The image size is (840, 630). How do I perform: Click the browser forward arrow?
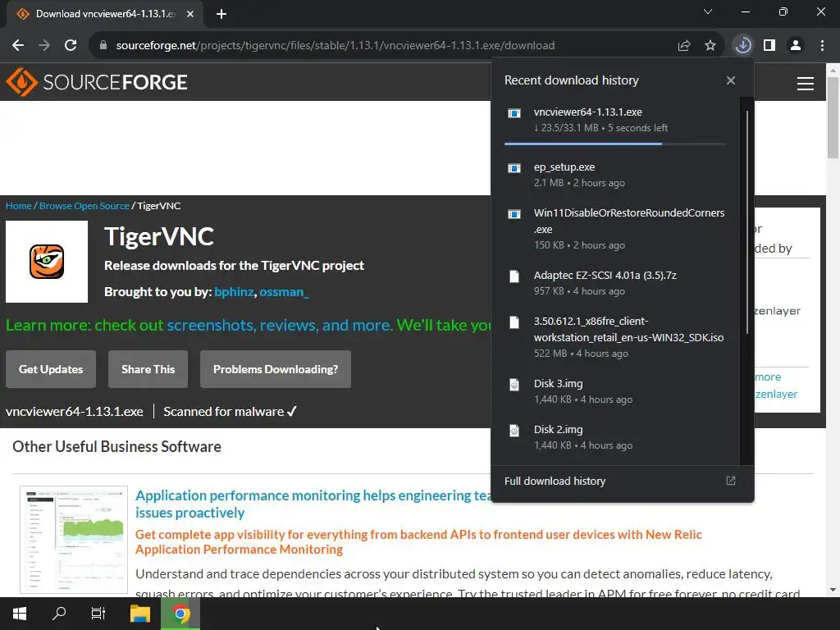click(44, 46)
